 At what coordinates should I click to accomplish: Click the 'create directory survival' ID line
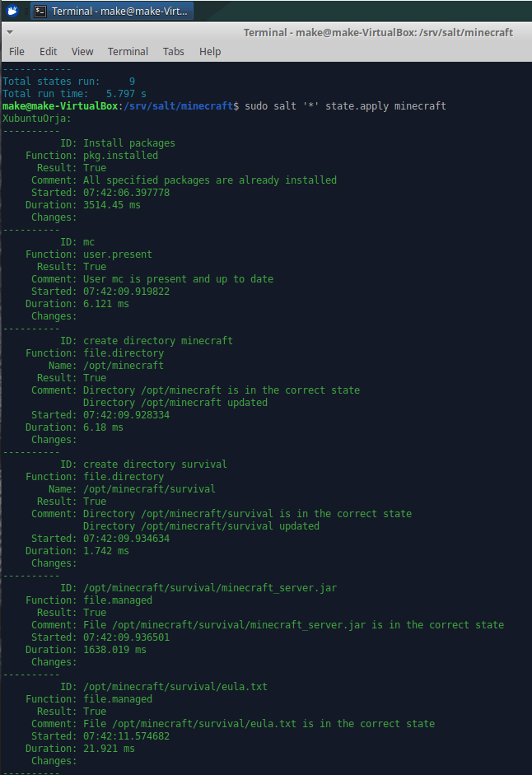point(155,465)
